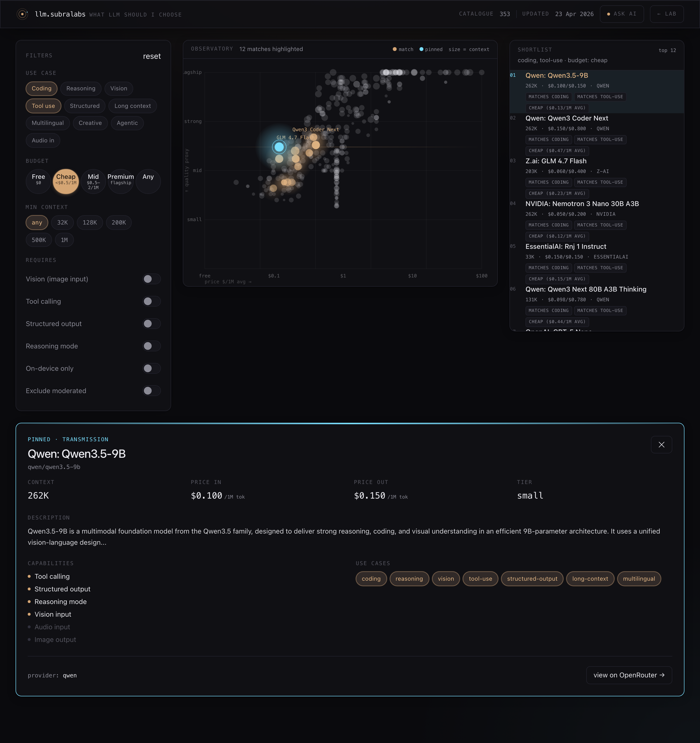Screen dimensions: 700x743
Task: Click the llm.subralabs logo icon
Action: click(22, 14)
